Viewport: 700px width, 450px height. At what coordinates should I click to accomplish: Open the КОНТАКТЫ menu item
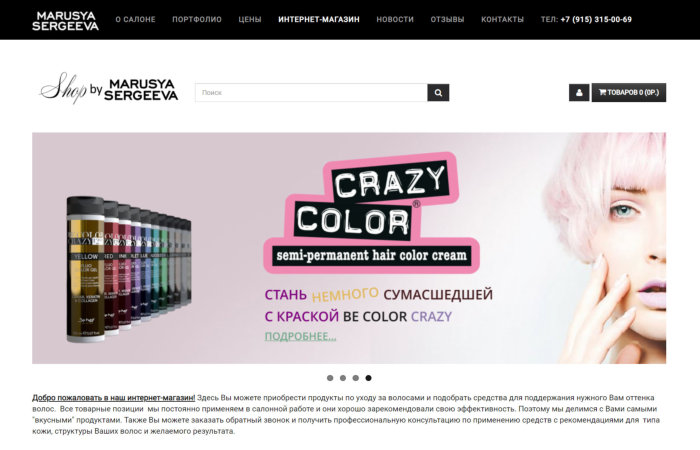[x=502, y=20]
